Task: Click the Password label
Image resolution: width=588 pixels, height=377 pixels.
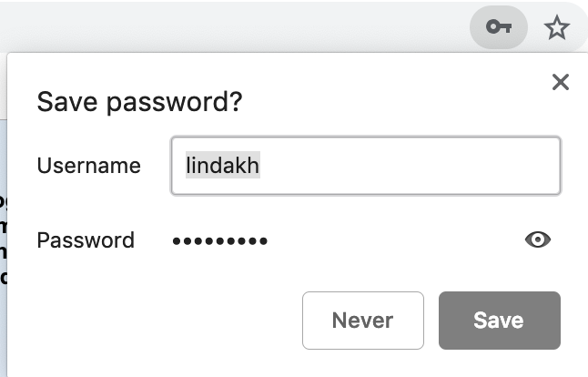Action: pos(86,240)
